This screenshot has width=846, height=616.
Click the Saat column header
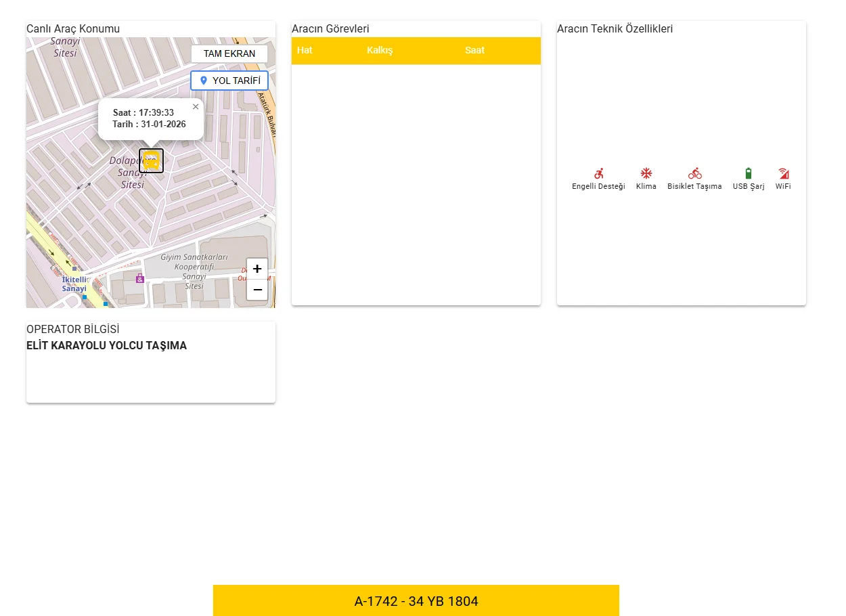tap(474, 50)
